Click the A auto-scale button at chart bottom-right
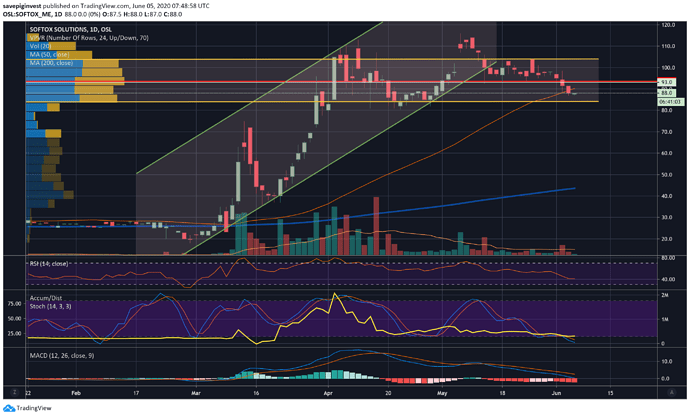This screenshot has height=417, width=690. click(672, 392)
